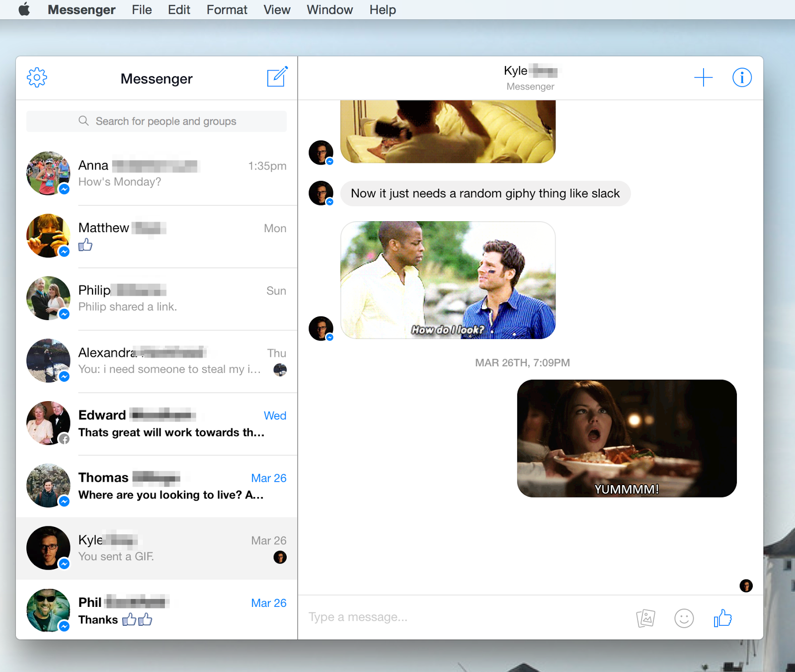Click the 'Sun' date on Philip's row

pyautogui.click(x=276, y=291)
